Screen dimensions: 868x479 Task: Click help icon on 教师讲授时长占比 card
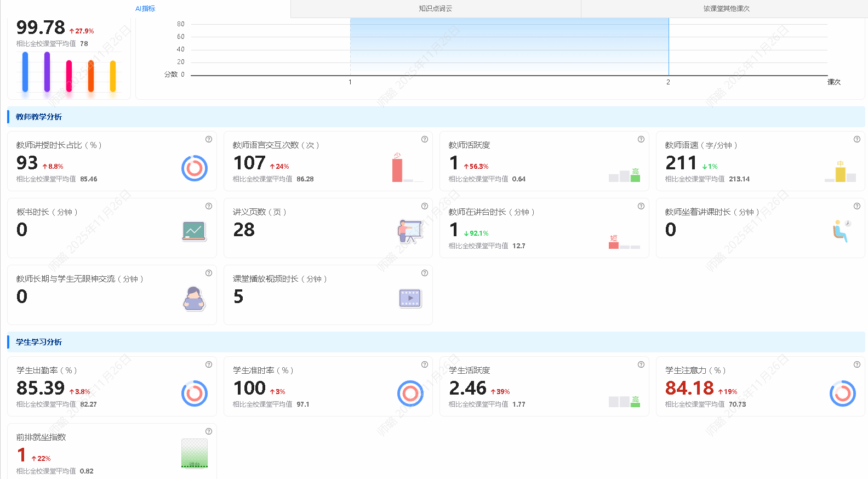[x=209, y=139]
